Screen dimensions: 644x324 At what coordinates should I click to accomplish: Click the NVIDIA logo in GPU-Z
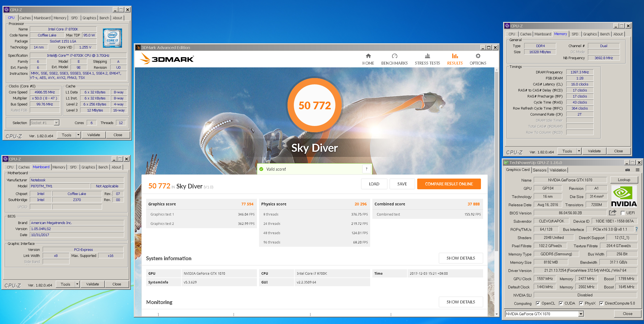point(624,196)
